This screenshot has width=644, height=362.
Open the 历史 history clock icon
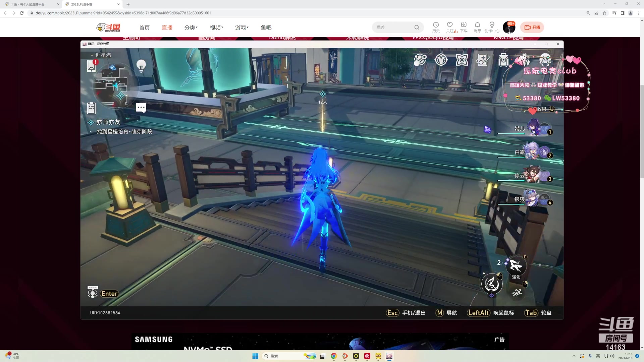coord(436,25)
